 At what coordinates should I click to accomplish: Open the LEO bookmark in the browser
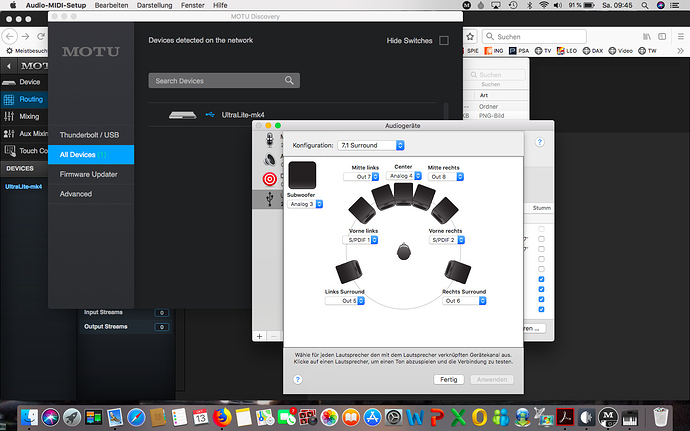pyautogui.click(x=567, y=51)
